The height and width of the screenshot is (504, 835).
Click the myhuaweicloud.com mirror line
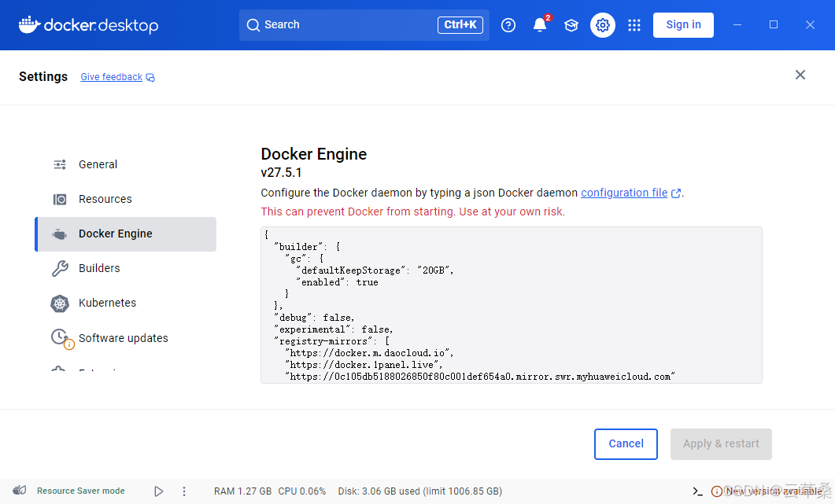480,377
